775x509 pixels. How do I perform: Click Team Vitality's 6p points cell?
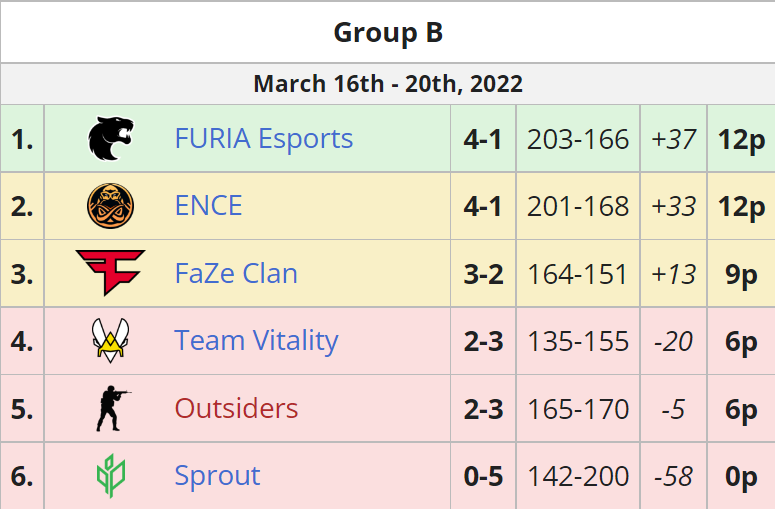741,341
